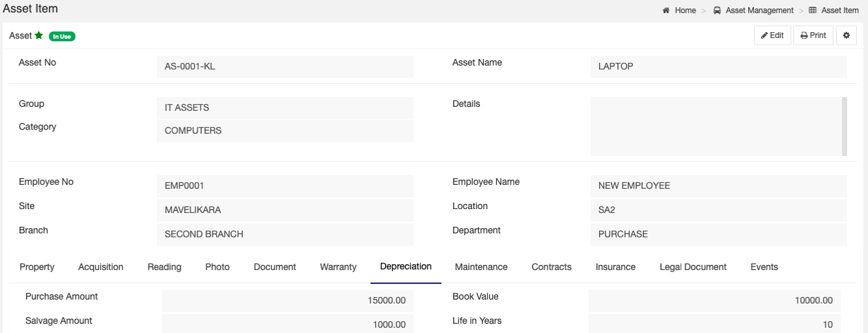Switch to the Property tab

[x=37, y=267]
